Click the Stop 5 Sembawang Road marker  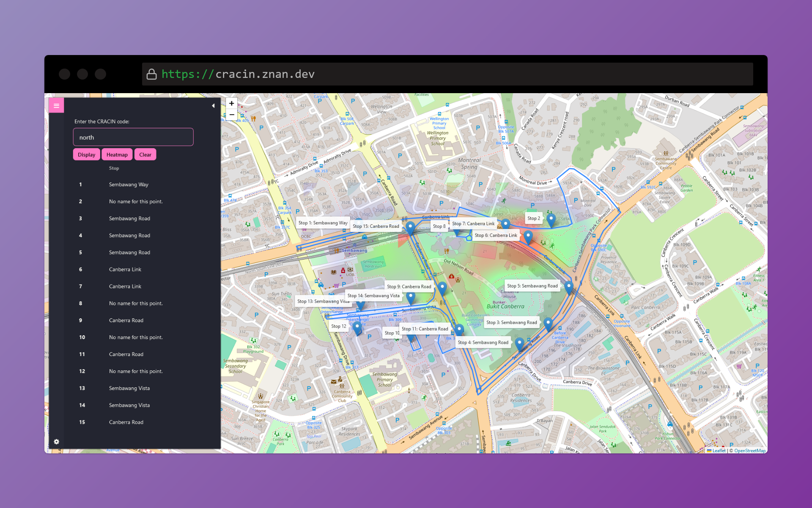[569, 287]
